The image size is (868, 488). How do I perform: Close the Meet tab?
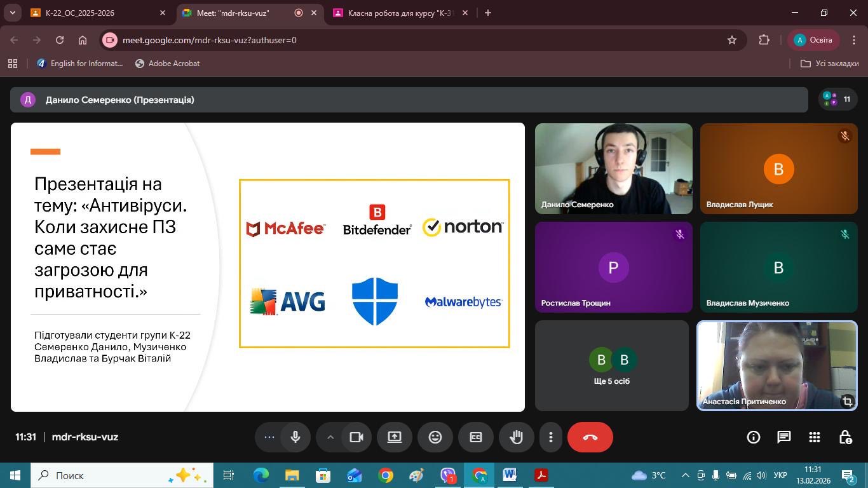coord(314,13)
